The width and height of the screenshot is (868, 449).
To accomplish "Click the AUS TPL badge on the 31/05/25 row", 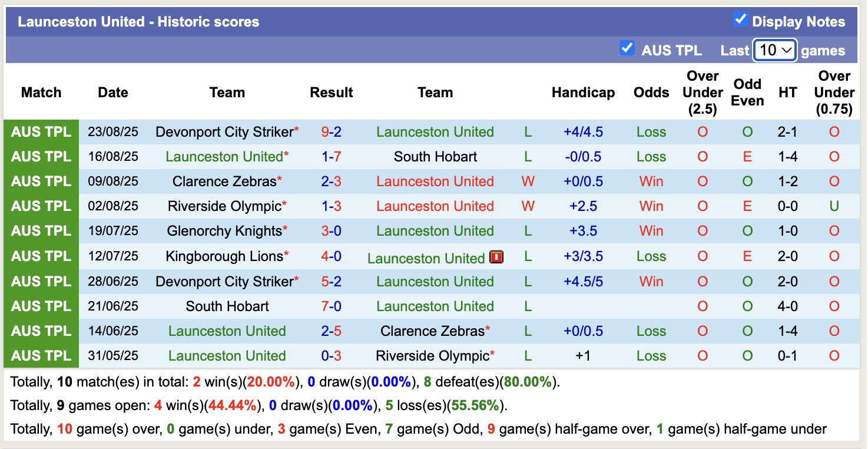I will [41, 355].
